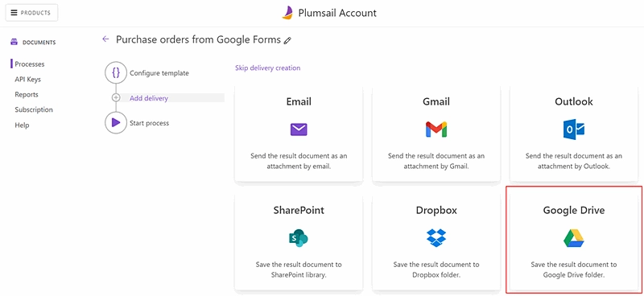The height and width of the screenshot is (296, 644).
Task: Click 'attachment by Gmail.' description text
Action: [x=436, y=166]
